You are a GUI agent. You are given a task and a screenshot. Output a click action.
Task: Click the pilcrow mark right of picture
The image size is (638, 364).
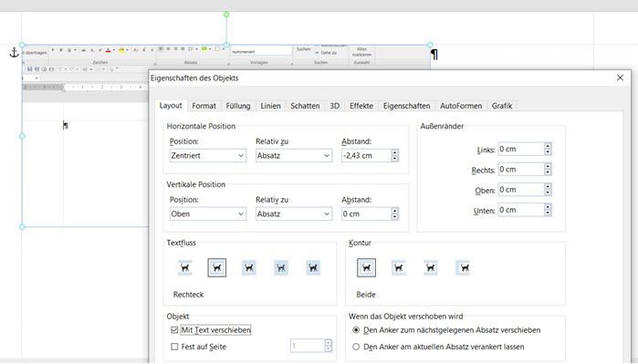click(x=434, y=55)
